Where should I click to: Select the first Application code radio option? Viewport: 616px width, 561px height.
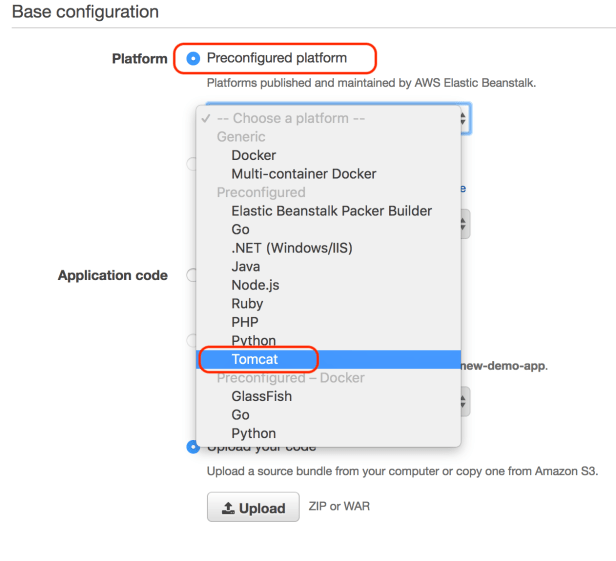pos(193,275)
